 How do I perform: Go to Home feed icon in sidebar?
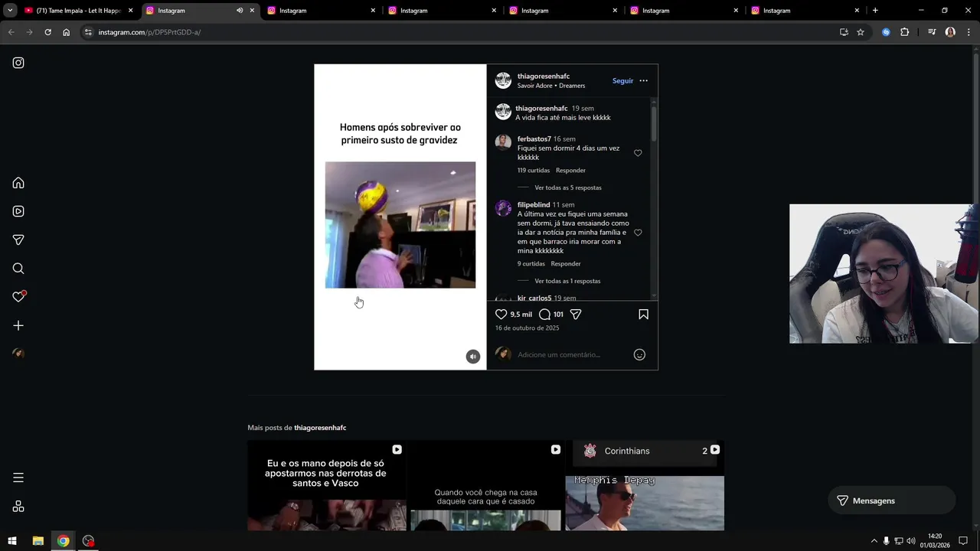(x=18, y=183)
